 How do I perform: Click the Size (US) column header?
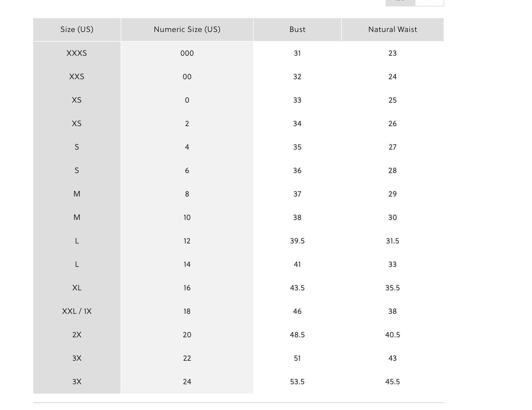pyautogui.click(x=77, y=30)
